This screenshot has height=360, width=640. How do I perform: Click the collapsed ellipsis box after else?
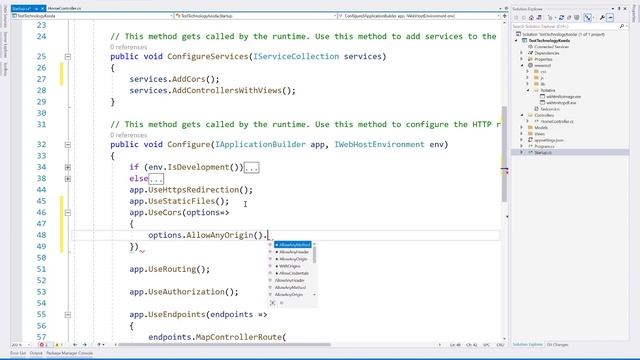tap(156, 179)
